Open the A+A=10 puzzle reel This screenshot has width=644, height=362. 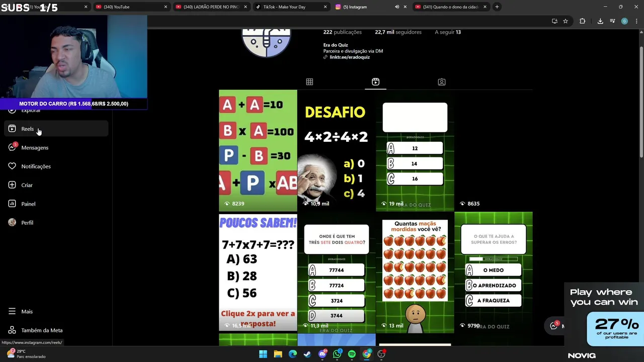pyautogui.click(x=258, y=150)
